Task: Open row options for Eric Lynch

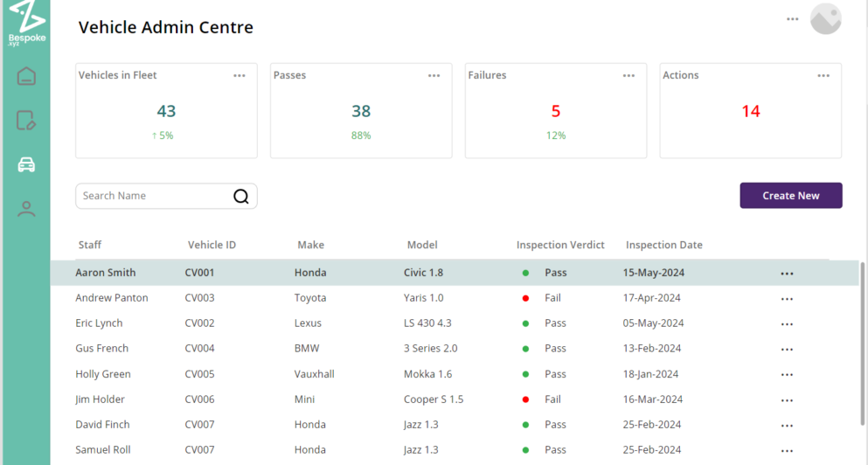Action: pos(788,324)
